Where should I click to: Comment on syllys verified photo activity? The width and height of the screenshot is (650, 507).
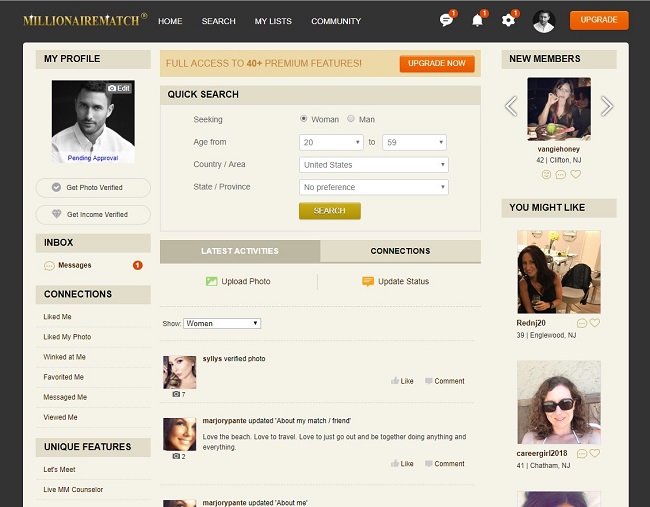pyautogui.click(x=445, y=381)
